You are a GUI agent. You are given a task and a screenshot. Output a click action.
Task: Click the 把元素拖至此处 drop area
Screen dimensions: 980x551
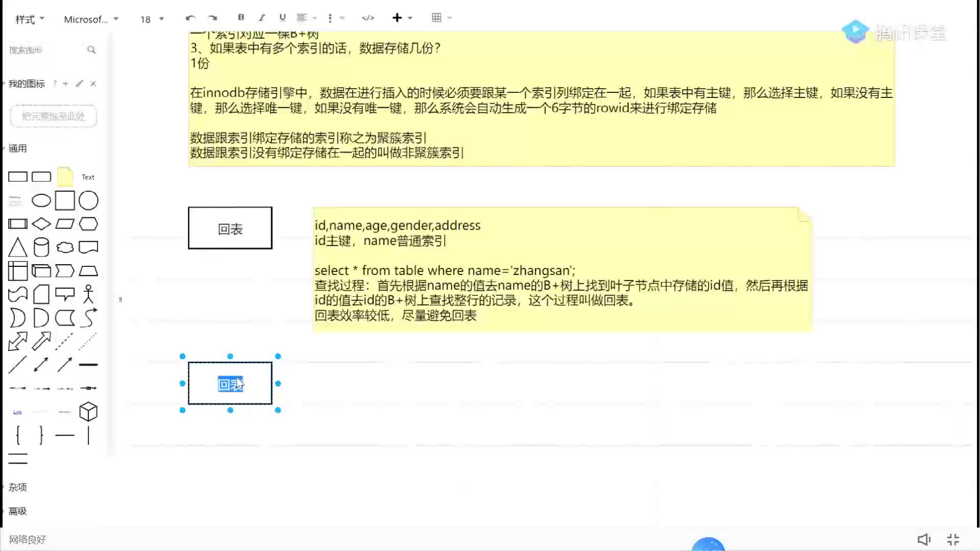click(53, 116)
